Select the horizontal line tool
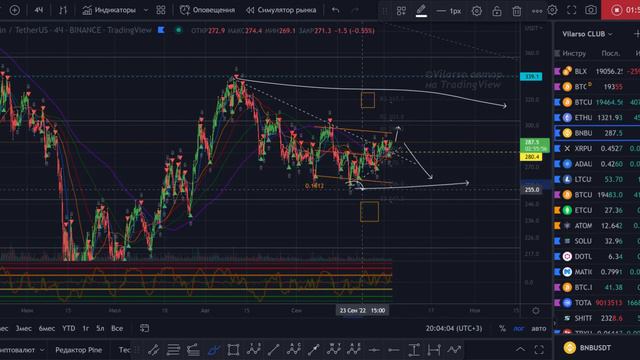 click(373, 350)
